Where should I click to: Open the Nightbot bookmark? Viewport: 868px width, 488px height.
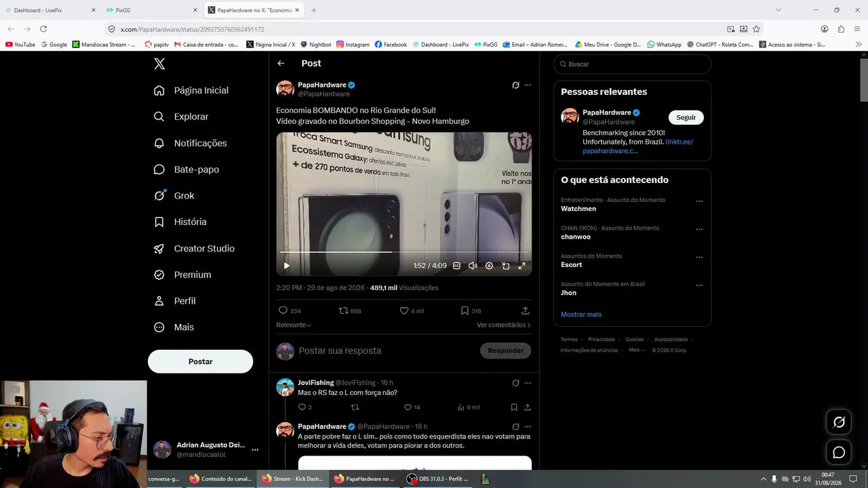pos(315,45)
